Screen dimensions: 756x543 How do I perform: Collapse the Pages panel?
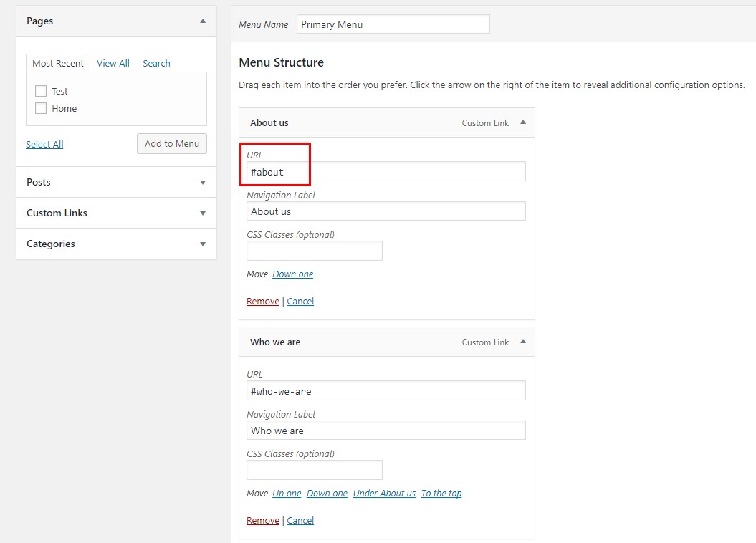tap(203, 21)
